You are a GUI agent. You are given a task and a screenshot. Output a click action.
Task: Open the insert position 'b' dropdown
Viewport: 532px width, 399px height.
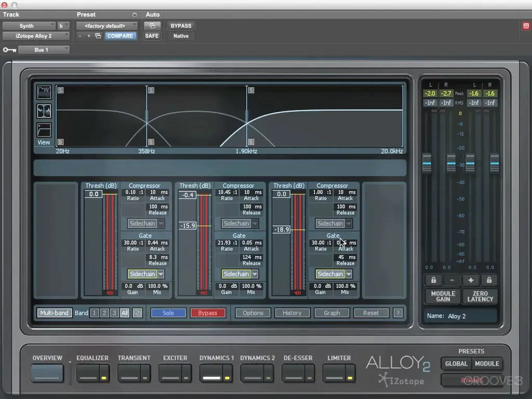coord(63,26)
